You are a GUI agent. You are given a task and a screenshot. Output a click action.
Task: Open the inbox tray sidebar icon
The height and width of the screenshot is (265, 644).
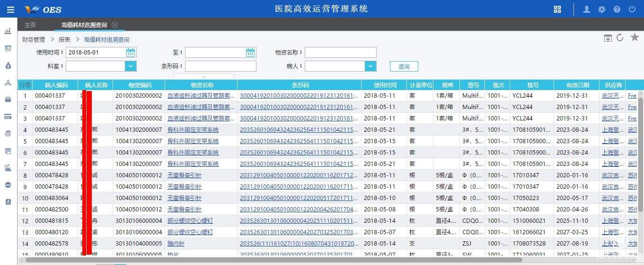(x=8, y=100)
